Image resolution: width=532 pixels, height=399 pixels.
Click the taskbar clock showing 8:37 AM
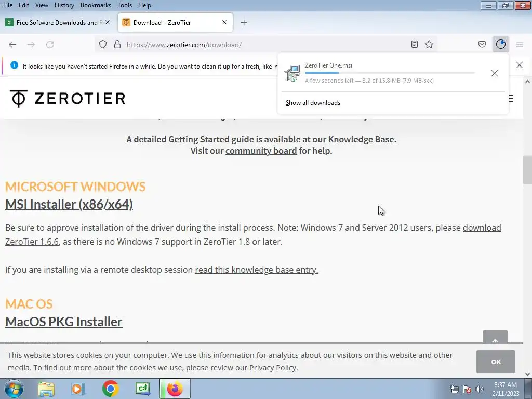tap(506, 389)
